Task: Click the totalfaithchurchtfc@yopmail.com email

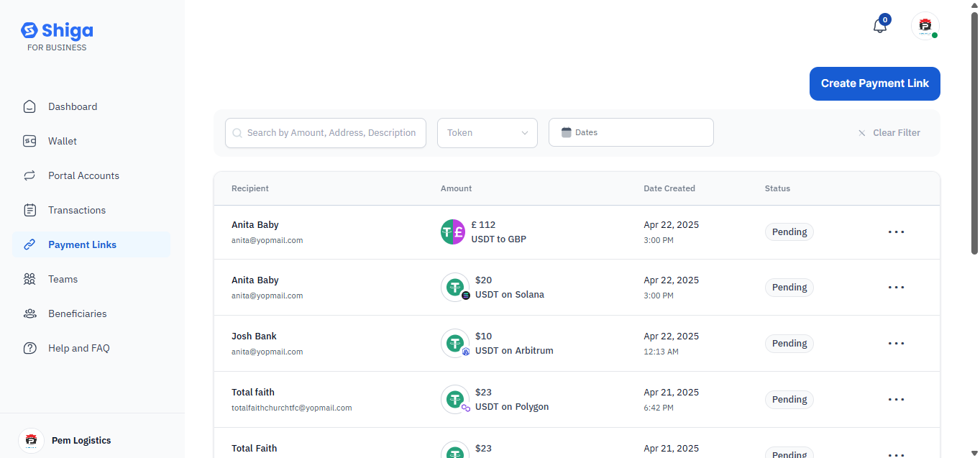Action: coord(292,408)
